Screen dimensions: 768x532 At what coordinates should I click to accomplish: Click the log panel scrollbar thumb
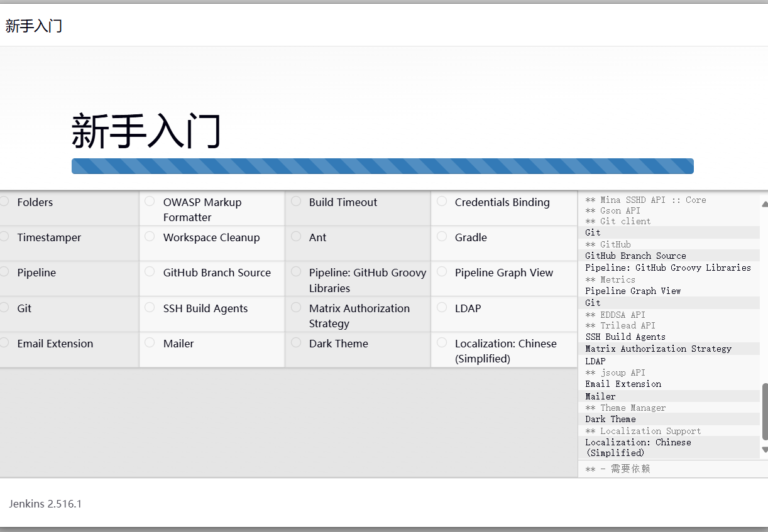[765, 411]
